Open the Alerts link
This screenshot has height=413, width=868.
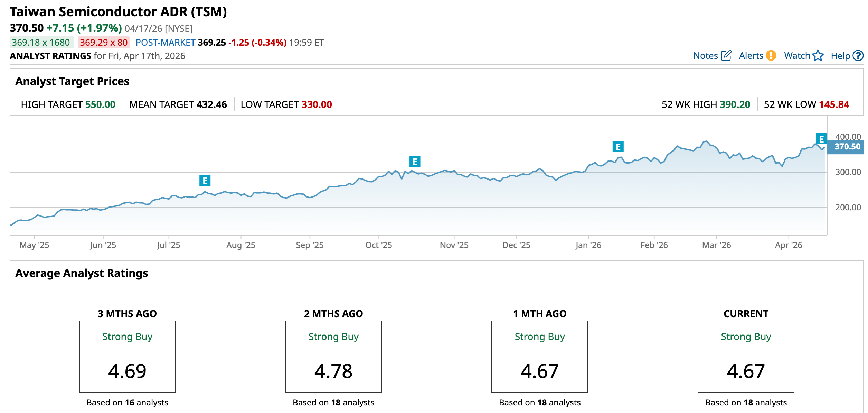[x=751, y=56]
